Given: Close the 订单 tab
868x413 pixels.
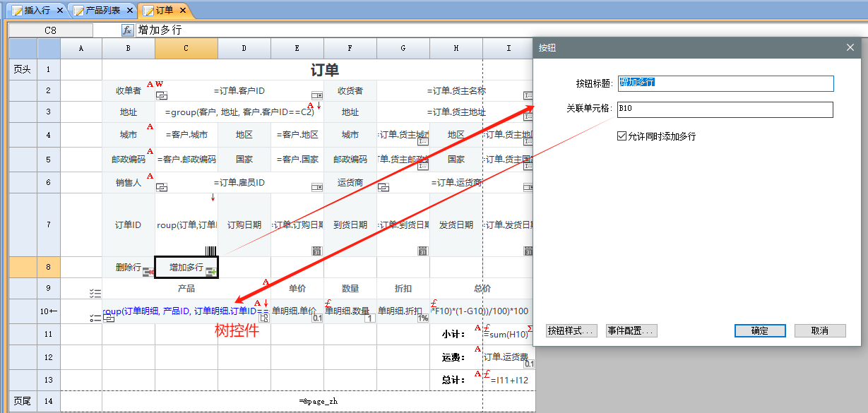Looking at the screenshot, I should click(183, 11).
